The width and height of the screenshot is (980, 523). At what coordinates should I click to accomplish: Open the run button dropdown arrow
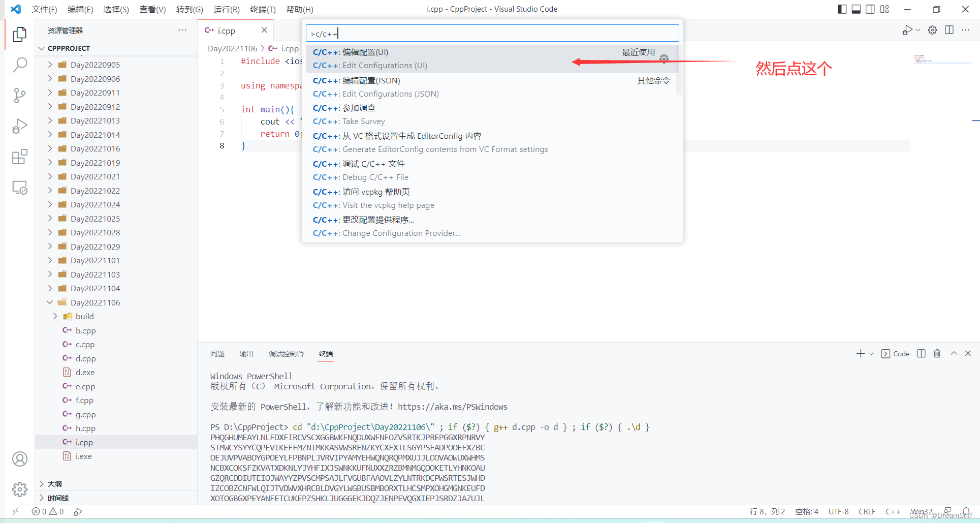[x=918, y=30]
